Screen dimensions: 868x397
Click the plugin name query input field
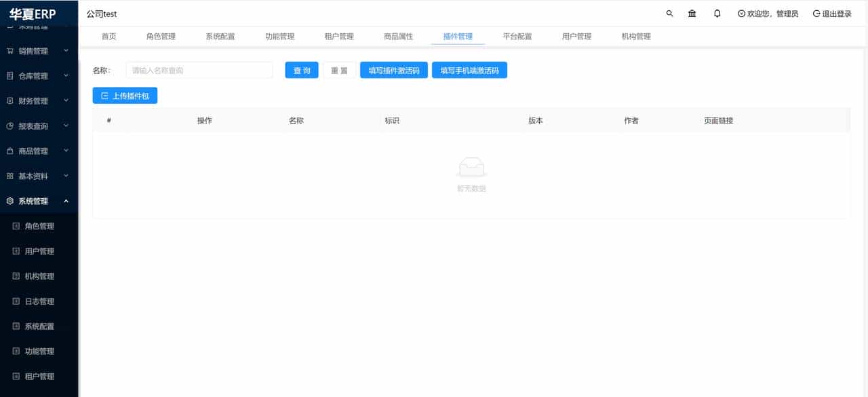pos(199,69)
